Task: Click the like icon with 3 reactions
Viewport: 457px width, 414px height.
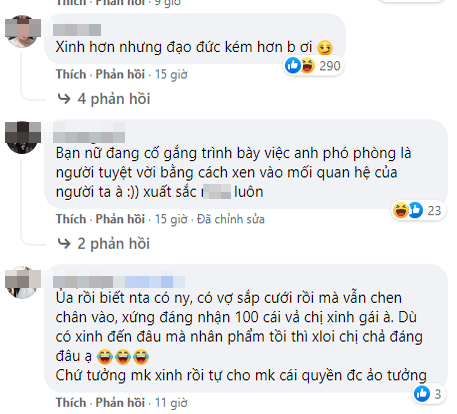Action: (422, 394)
